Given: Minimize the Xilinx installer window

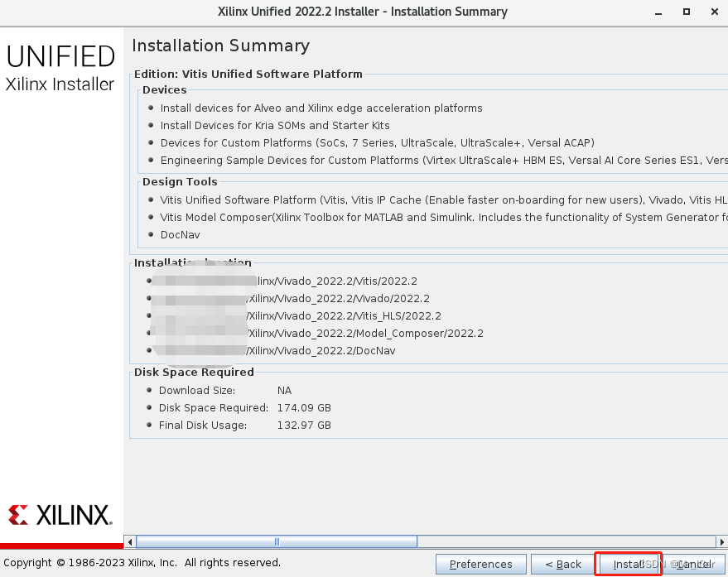Looking at the screenshot, I should click(x=658, y=12).
